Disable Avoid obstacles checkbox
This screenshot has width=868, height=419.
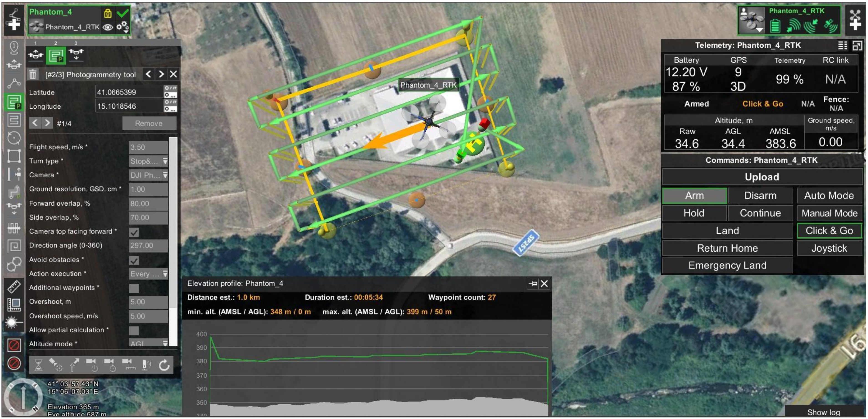tap(134, 260)
